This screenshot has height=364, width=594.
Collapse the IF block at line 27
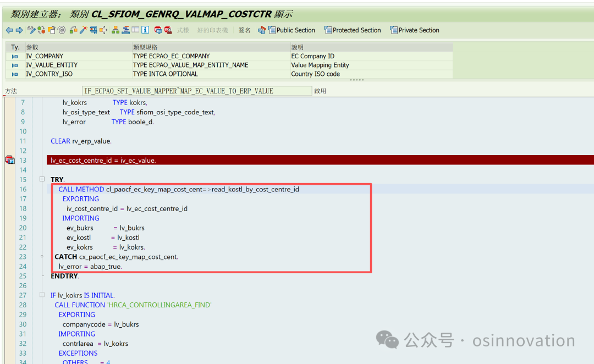42,295
